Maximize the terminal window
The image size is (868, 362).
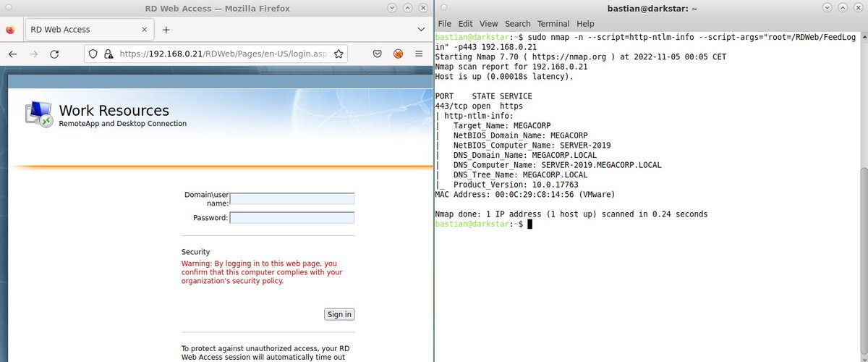point(843,7)
